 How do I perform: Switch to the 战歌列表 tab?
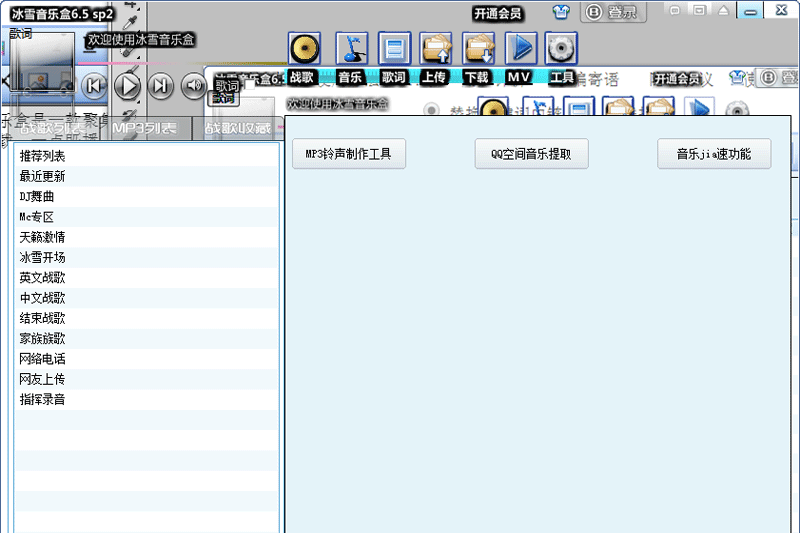coord(52,128)
